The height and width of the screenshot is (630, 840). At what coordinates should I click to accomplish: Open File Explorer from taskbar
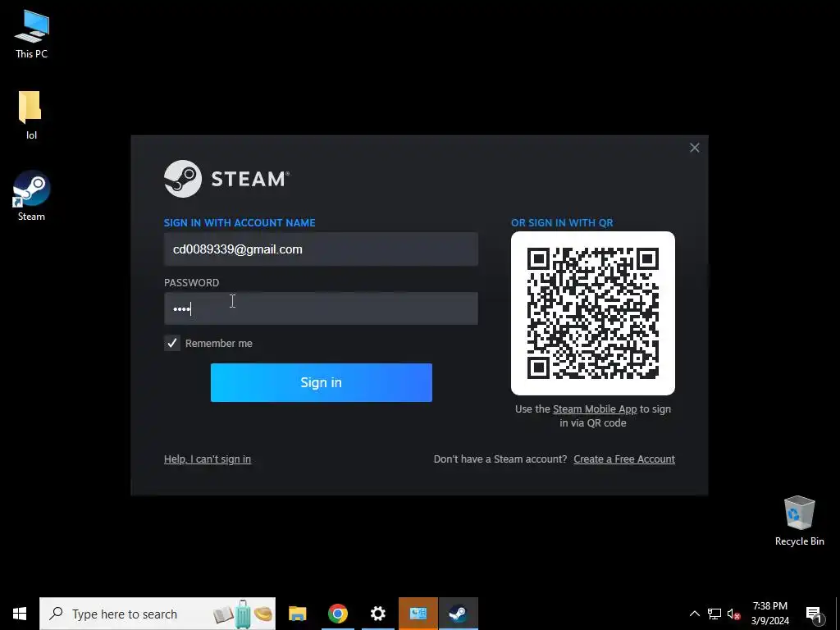297,614
